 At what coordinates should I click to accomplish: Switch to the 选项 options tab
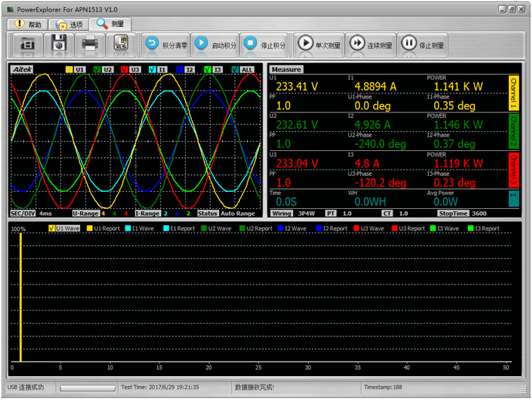pyautogui.click(x=68, y=24)
